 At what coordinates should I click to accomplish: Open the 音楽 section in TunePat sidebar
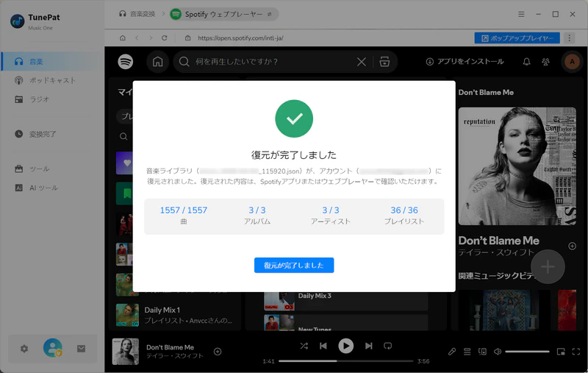click(51, 61)
